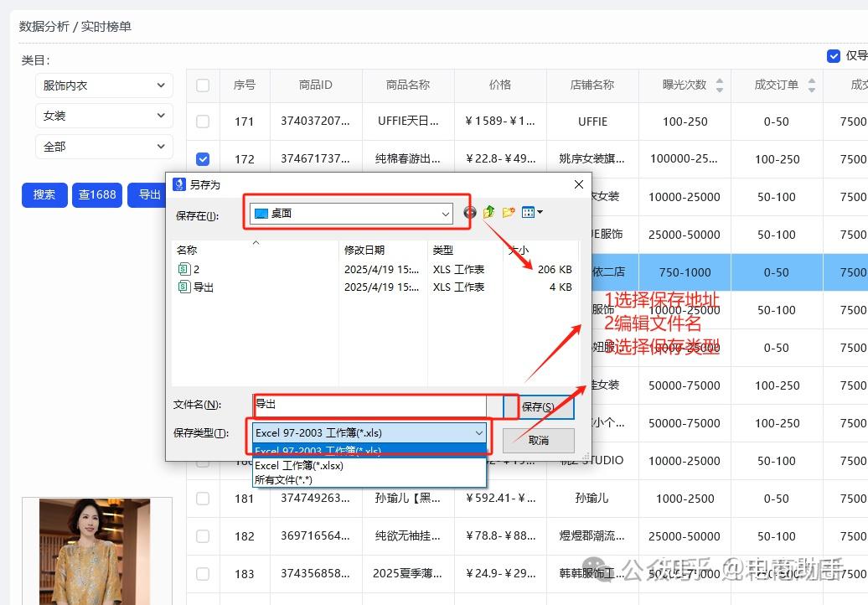
Task: Open the 服饰内衣 category dropdown
Action: 104,85
